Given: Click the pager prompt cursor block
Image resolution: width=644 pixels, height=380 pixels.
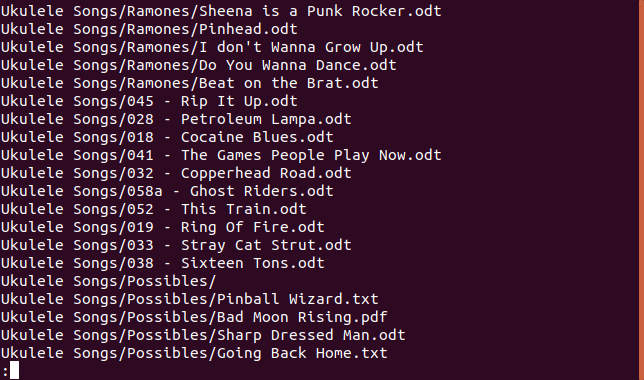Looking at the screenshot, I should tap(14, 370).
